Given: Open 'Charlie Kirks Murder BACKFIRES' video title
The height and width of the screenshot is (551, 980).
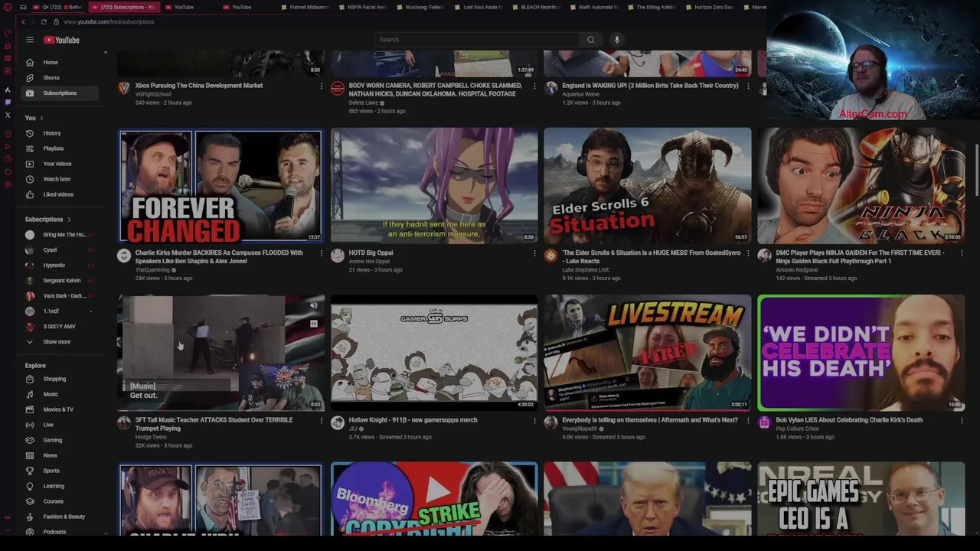Looking at the screenshot, I should click(x=219, y=257).
